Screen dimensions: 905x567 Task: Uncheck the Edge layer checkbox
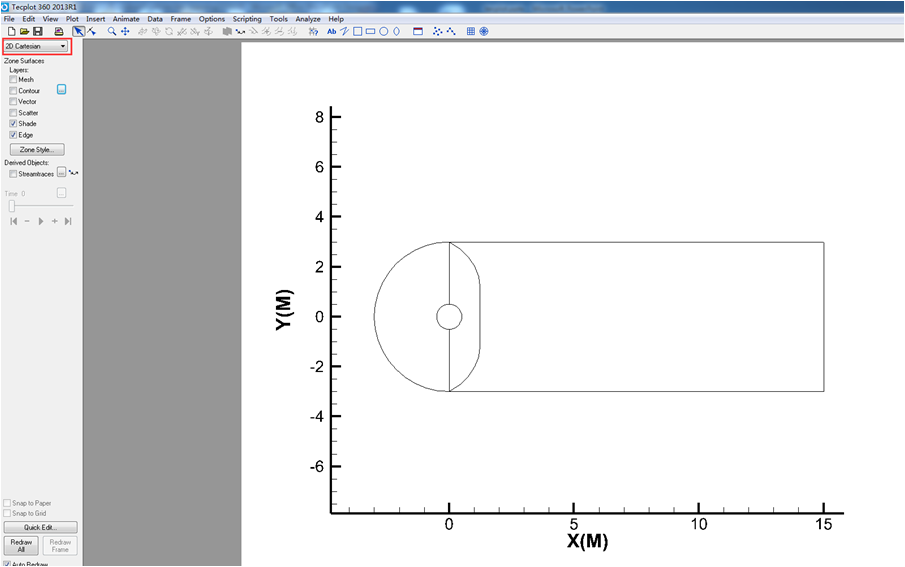13,135
